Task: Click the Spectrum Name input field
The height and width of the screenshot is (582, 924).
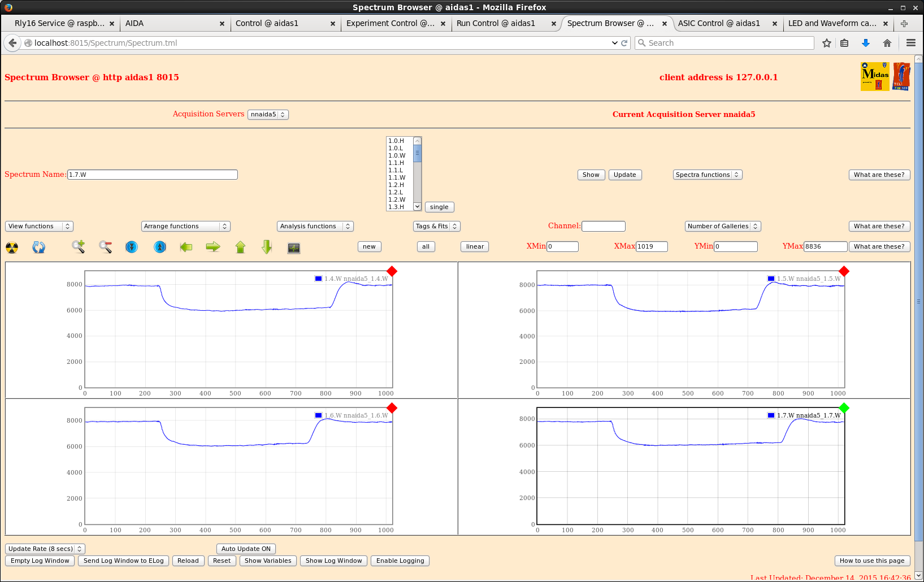Action: pos(153,175)
